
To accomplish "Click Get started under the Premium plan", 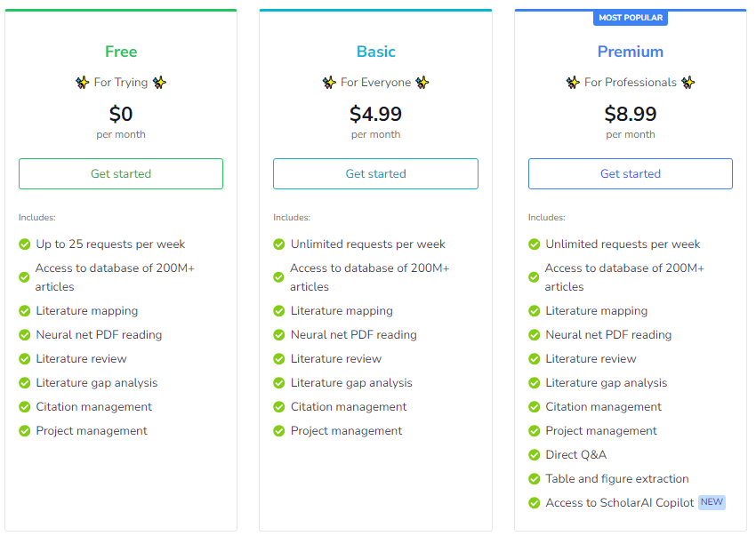I will click(x=630, y=173).
